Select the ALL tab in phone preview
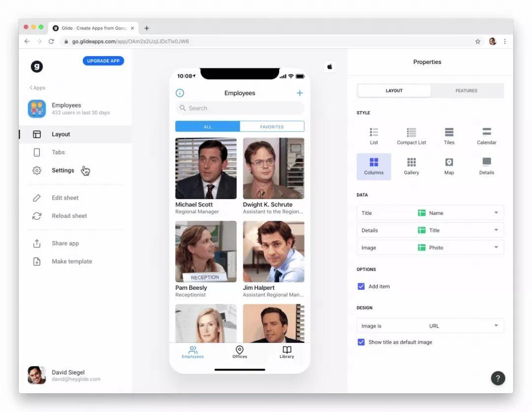The height and width of the screenshot is (412, 532). (x=208, y=127)
